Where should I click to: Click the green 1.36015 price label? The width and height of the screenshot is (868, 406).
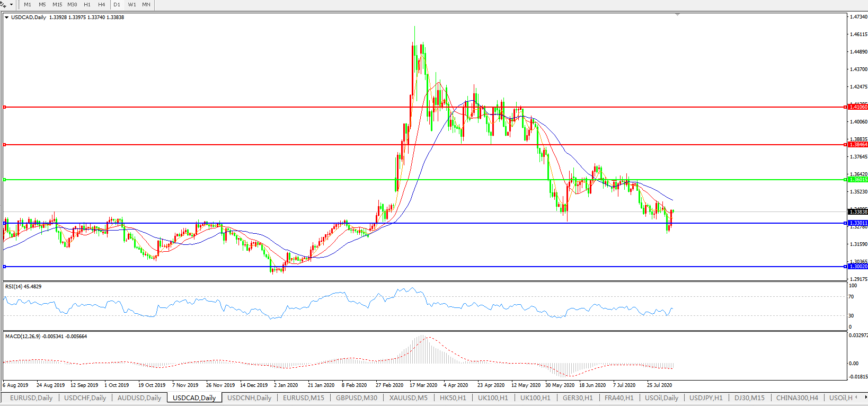(858, 180)
